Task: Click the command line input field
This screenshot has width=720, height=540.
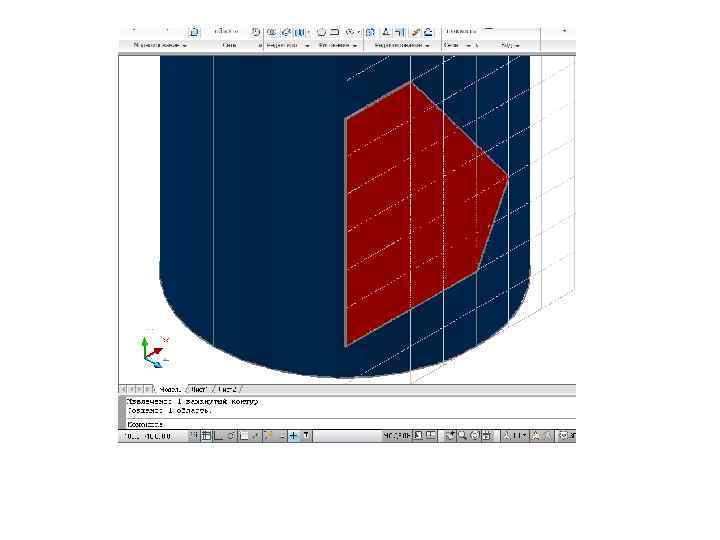Action: tap(349, 424)
